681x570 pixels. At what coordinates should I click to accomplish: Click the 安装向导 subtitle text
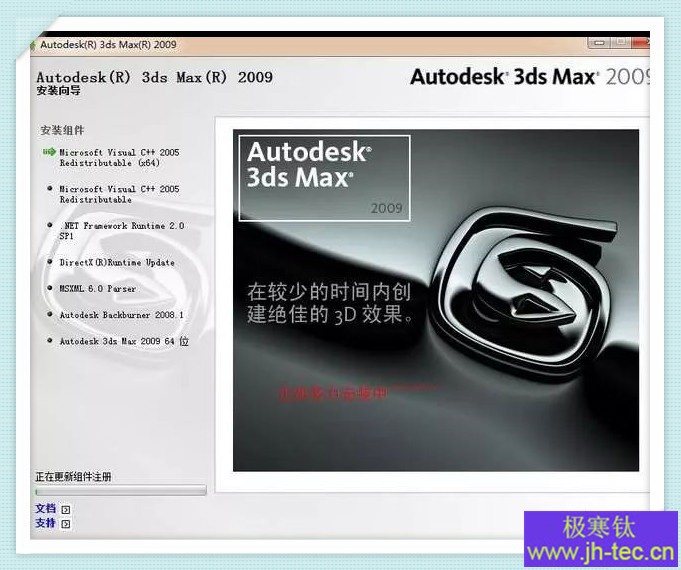[x=59, y=91]
